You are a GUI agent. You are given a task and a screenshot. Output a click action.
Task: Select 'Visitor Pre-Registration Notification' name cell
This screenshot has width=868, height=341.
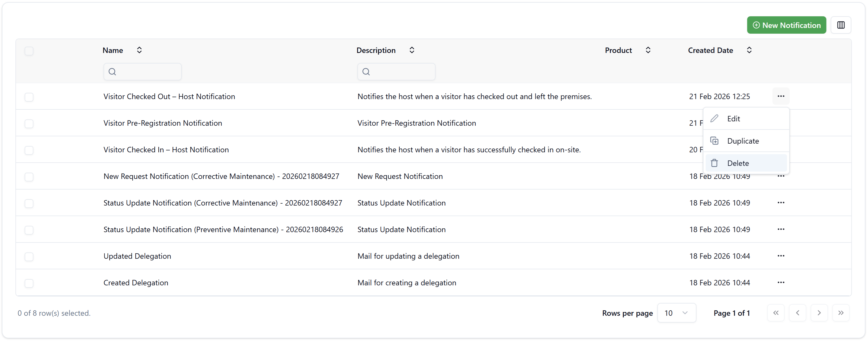[x=162, y=123]
